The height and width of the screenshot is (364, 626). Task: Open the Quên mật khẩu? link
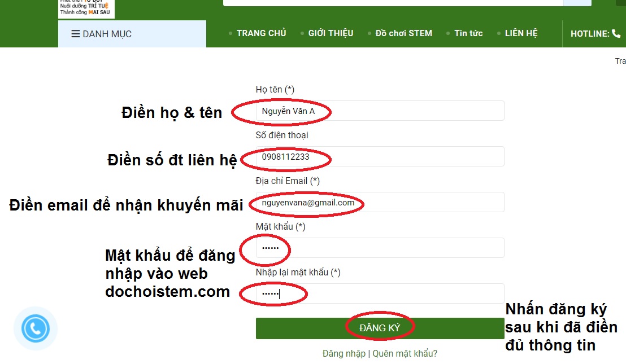(x=405, y=354)
